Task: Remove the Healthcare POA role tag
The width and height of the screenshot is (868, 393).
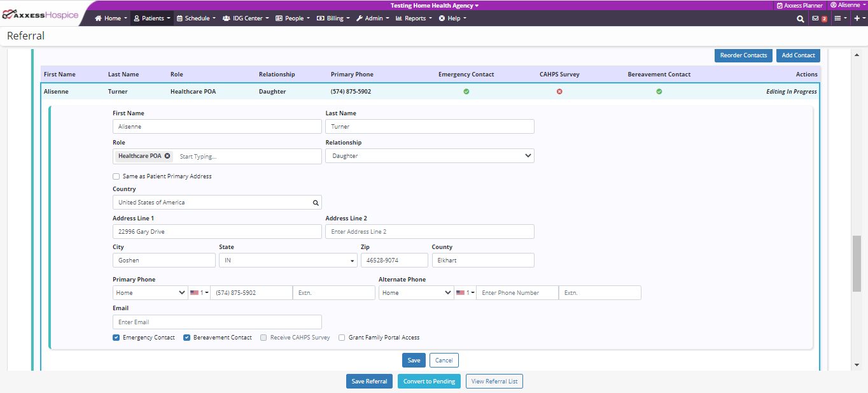Action: coord(167,156)
